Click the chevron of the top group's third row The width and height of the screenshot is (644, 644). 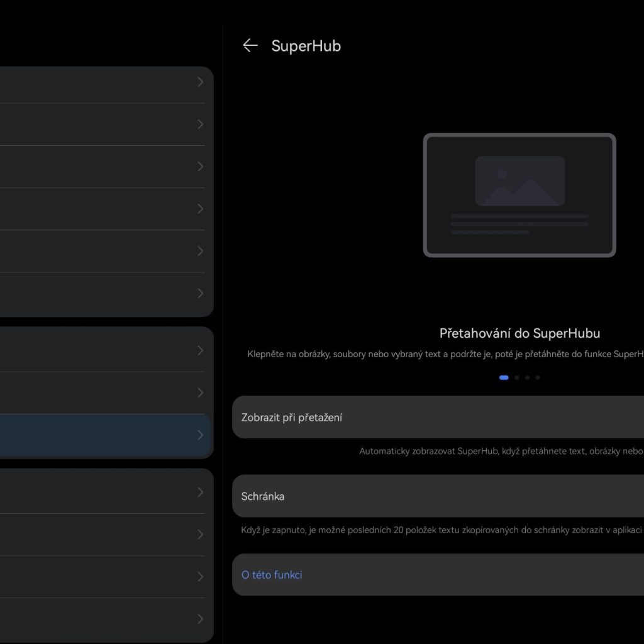[x=200, y=167]
